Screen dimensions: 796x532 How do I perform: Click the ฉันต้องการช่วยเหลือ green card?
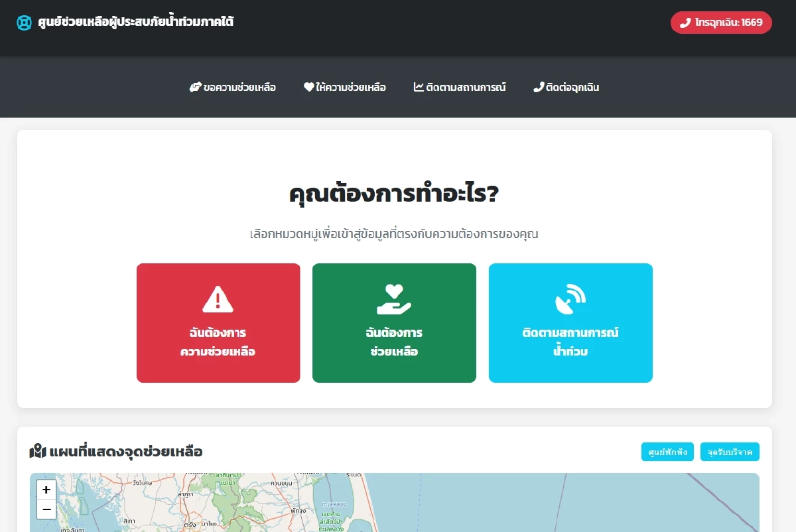[394, 323]
